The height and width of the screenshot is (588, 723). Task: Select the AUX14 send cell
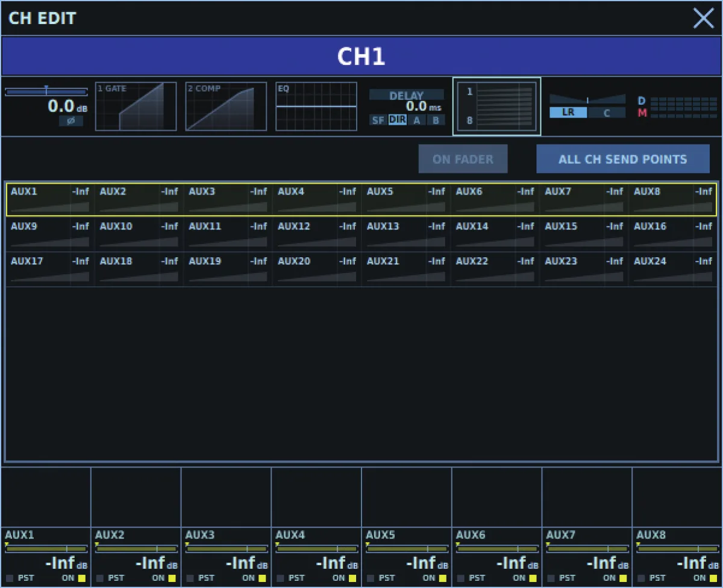point(495,234)
